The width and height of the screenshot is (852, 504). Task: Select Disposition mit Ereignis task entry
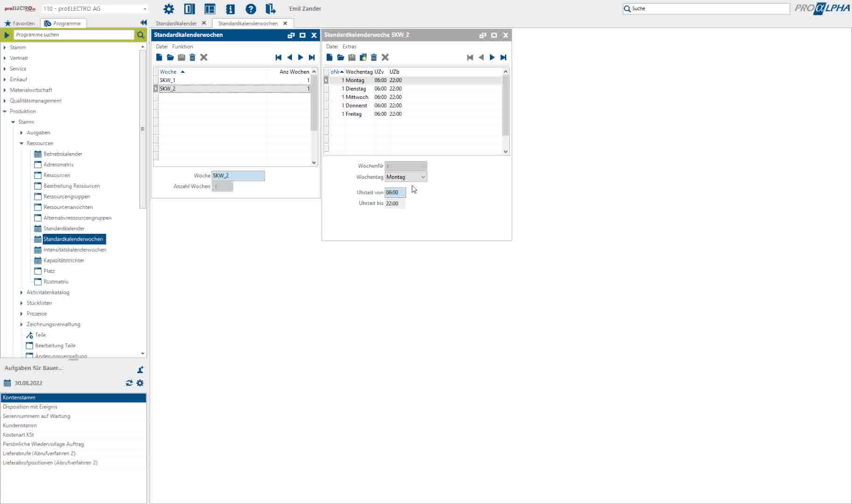tap(73, 407)
